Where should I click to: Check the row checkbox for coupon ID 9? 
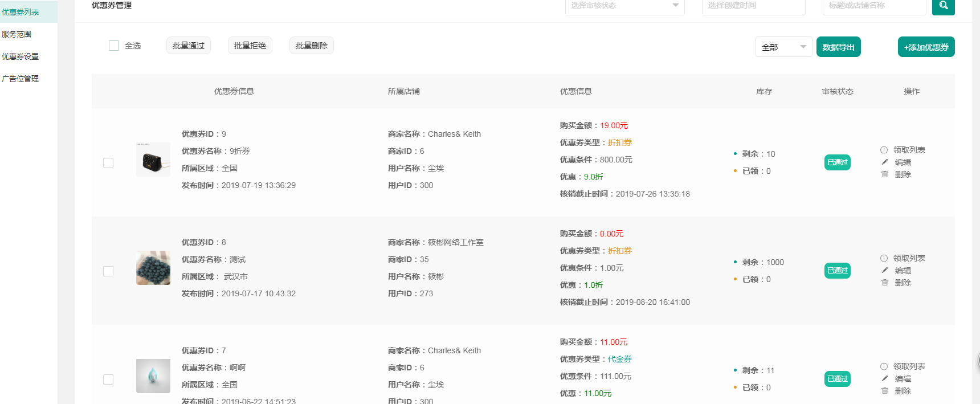[x=108, y=163]
